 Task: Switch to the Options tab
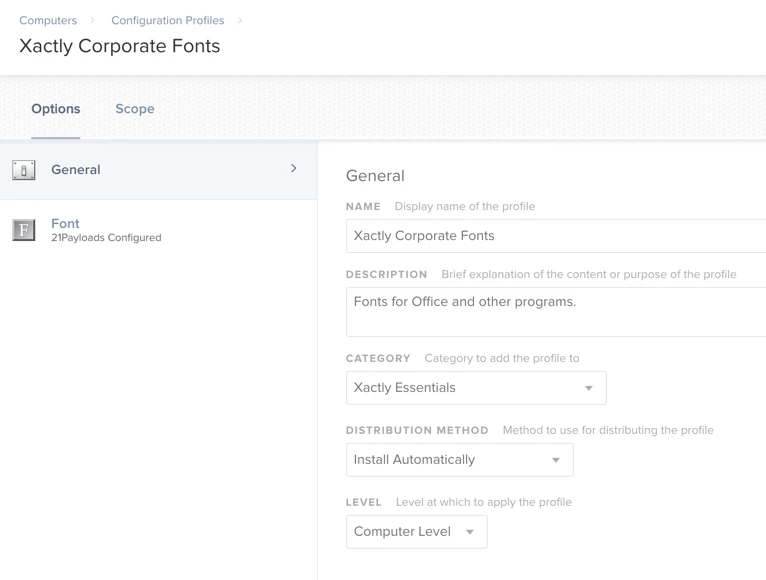(56, 109)
